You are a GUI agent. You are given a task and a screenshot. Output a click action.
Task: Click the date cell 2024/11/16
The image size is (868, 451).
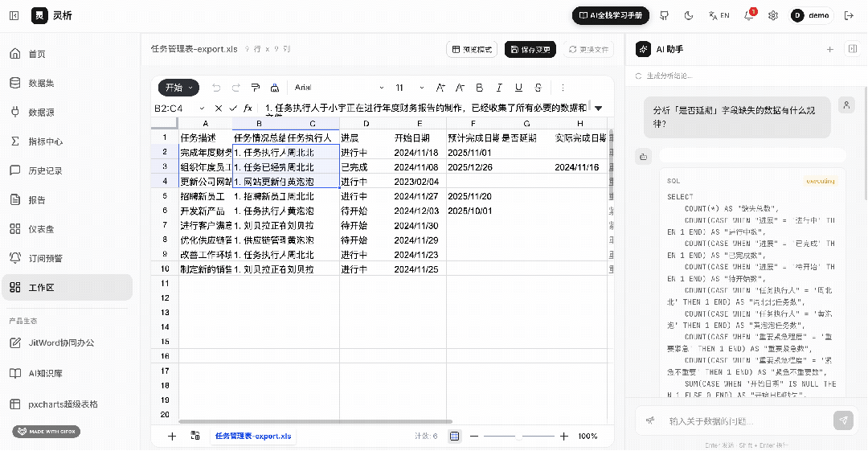point(579,166)
